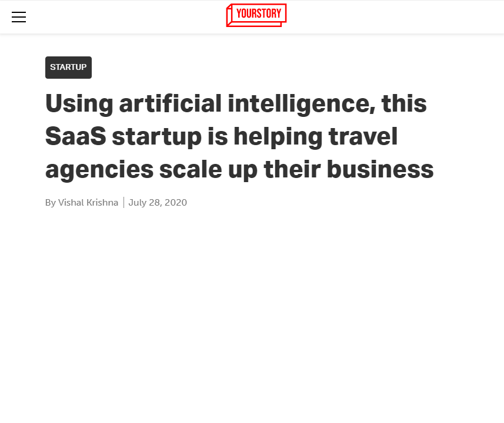The image size is (504, 423).
Task: Click the headline's last line of text
Action: (239, 169)
